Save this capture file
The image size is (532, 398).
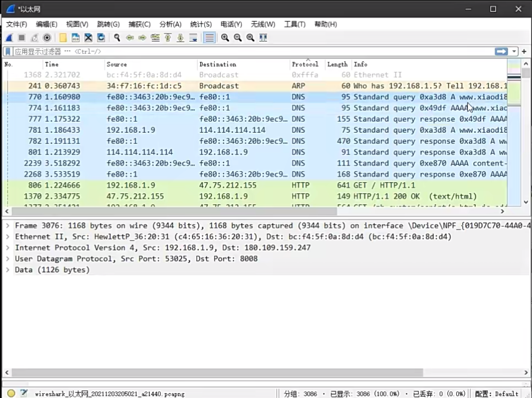pos(75,38)
